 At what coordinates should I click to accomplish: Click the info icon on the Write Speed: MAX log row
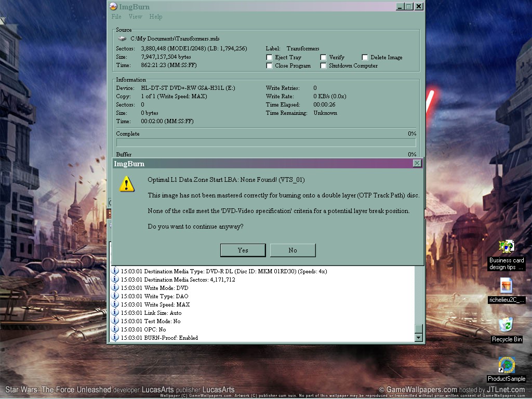tap(115, 304)
